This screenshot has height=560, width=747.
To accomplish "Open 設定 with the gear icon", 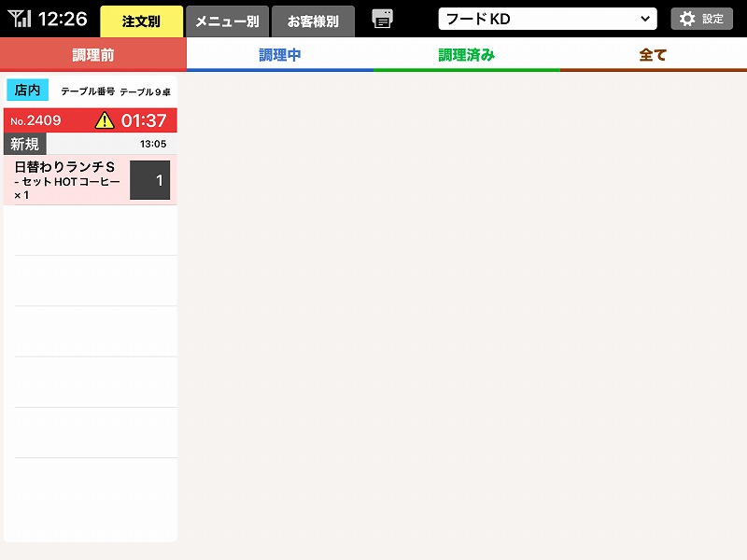I will (x=701, y=19).
